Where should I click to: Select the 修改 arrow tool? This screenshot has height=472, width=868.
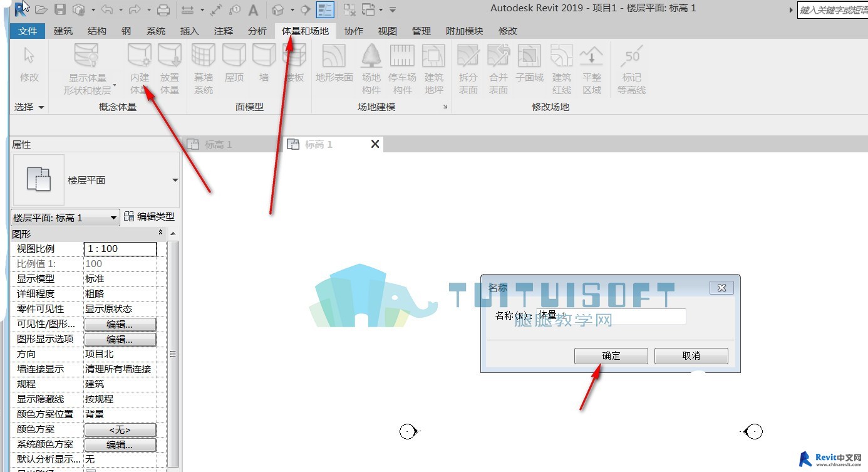tap(29, 65)
